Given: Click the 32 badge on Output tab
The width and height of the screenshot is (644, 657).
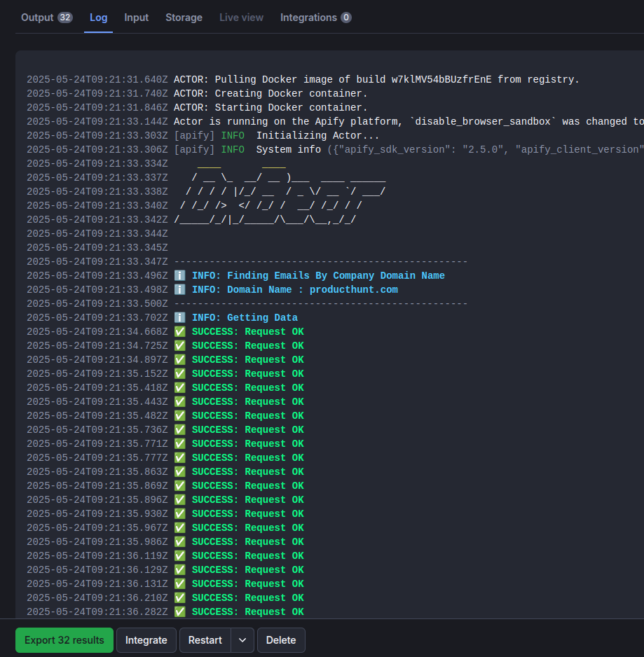Looking at the screenshot, I should 65,18.
